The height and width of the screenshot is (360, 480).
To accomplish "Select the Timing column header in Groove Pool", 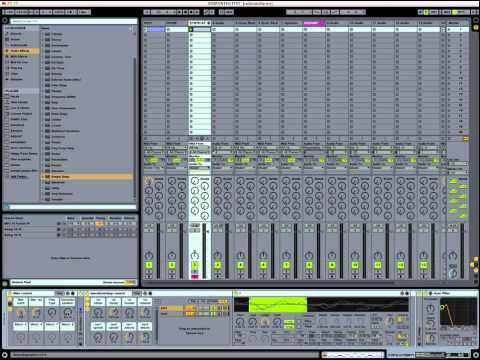I will coord(100,218).
